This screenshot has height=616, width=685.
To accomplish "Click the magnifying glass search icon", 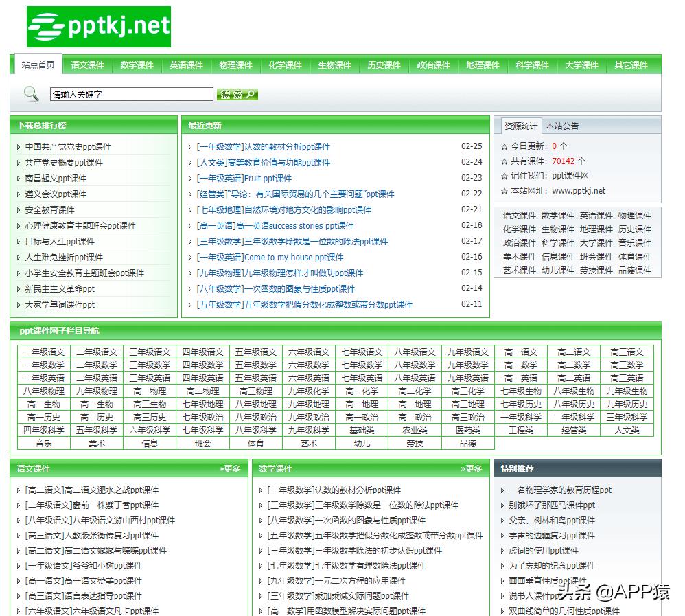I will coord(31,93).
